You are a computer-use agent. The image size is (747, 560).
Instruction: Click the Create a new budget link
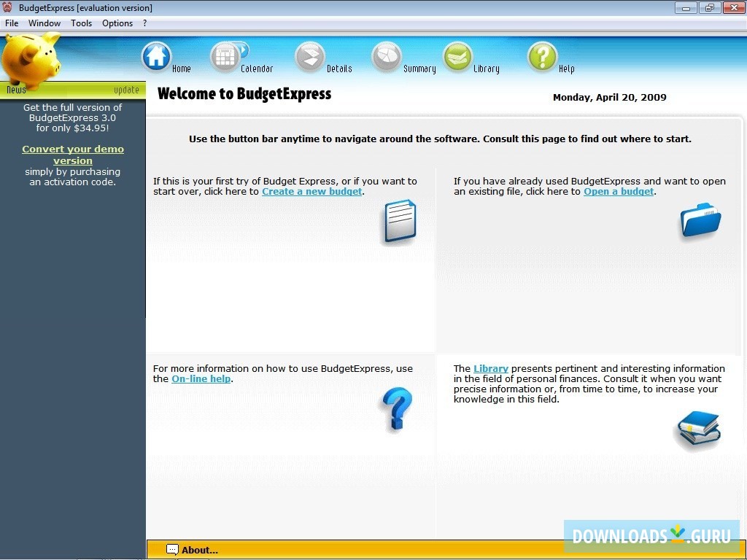pyautogui.click(x=312, y=191)
